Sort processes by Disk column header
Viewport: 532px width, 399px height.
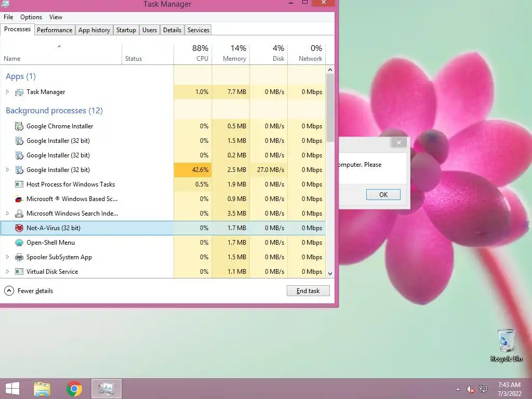(x=269, y=54)
